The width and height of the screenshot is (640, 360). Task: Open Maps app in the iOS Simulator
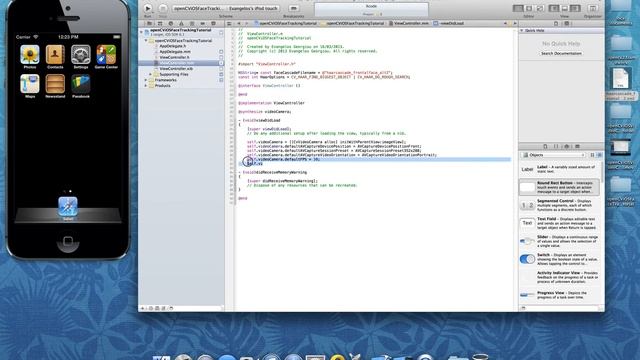[30, 84]
